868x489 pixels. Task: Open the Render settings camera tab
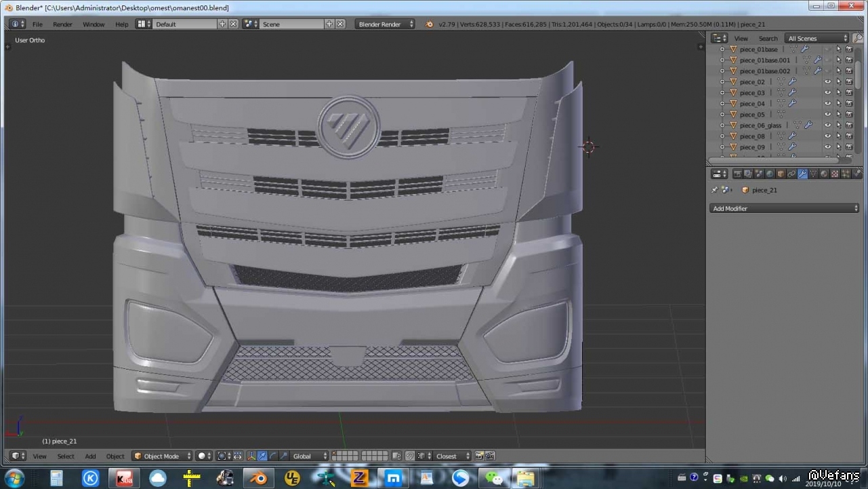click(737, 174)
